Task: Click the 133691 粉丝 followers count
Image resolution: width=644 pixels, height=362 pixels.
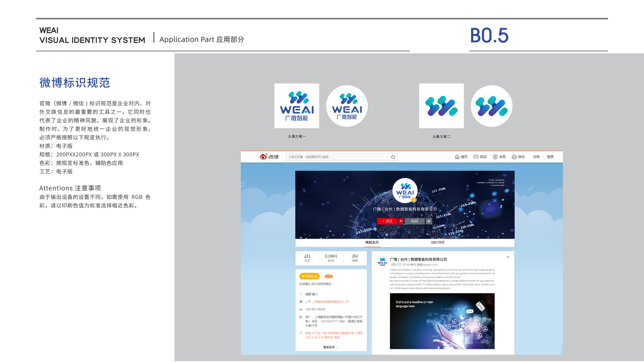Action: [x=331, y=258]
